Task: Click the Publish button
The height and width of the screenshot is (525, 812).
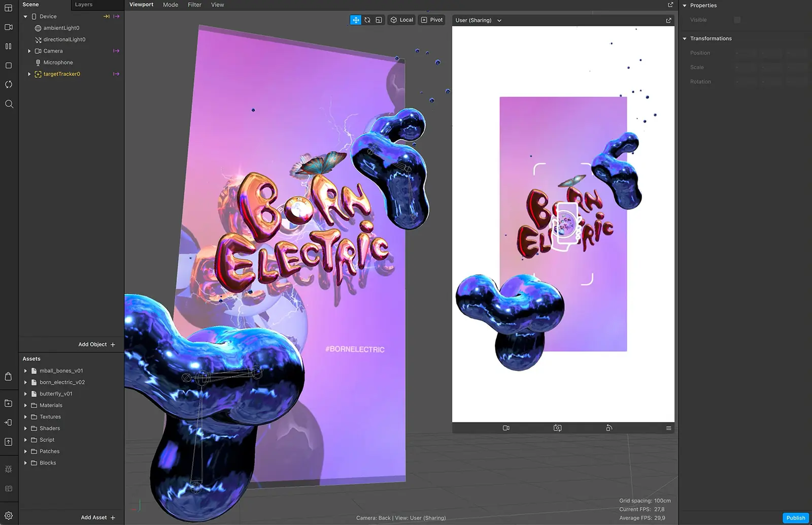Action: tap(795, 518)
